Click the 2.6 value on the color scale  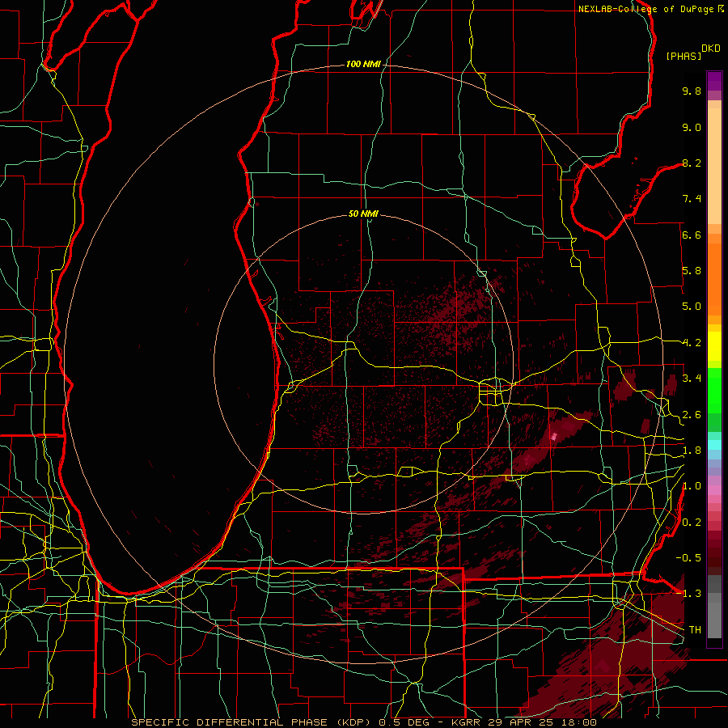point(692,415)
